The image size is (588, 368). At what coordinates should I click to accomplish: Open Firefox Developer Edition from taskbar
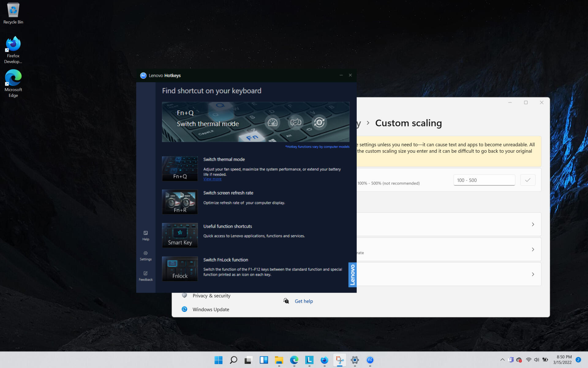pos(324,360)
